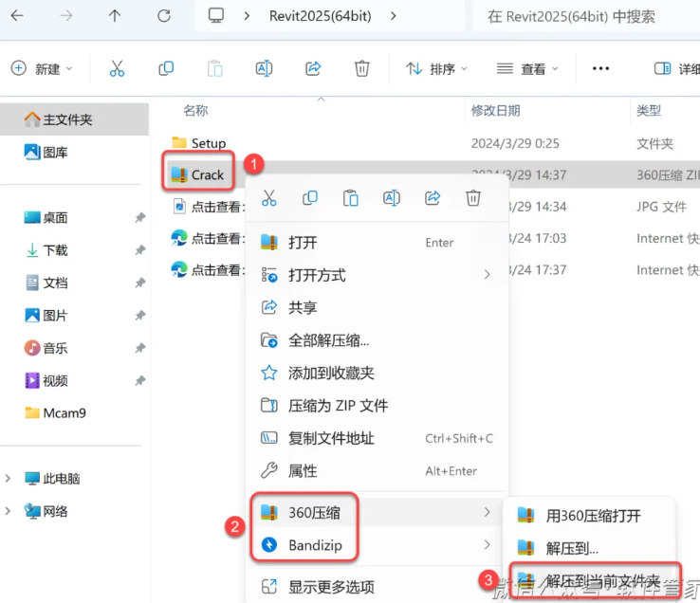Open 图库 in the sidebar

(46, 153)
